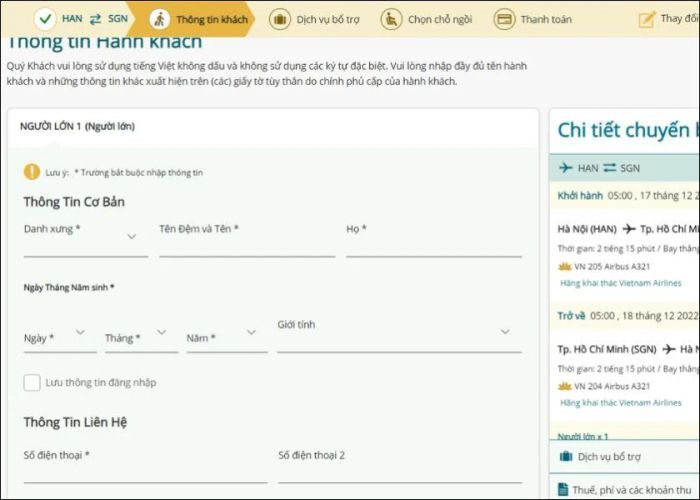Go to the HAN SGN flight step
The width and height of the screenshot is (700, 500).
point(83,19)
